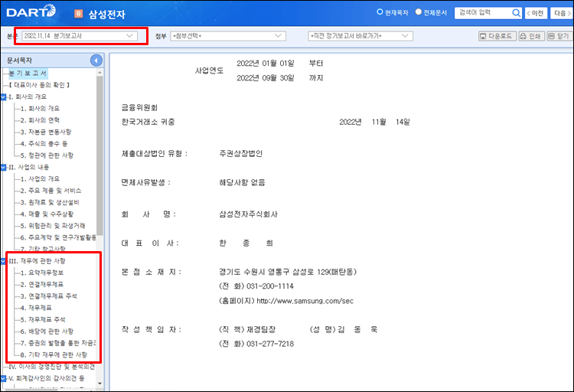This screenshot has width=574, height=392.
Task: Open 1. 요약재무정보 item
Action: pyautogui.click(x=42, y=273)
